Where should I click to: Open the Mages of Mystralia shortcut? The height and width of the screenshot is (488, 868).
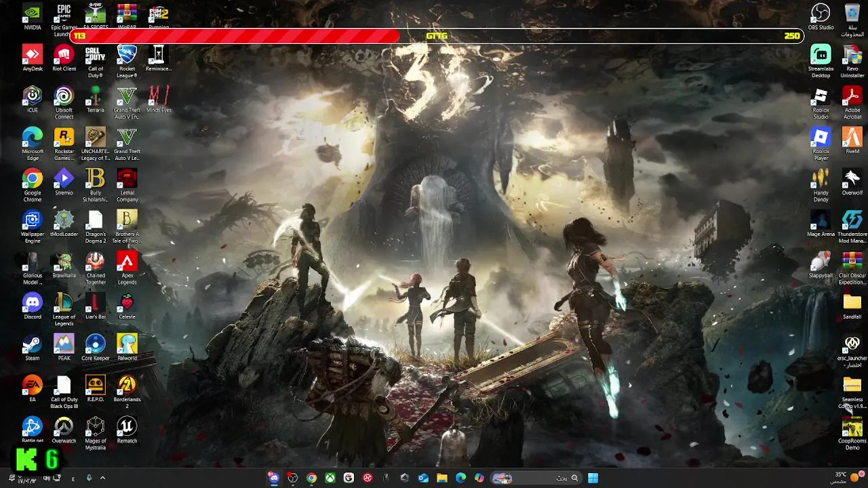point(96,434)
